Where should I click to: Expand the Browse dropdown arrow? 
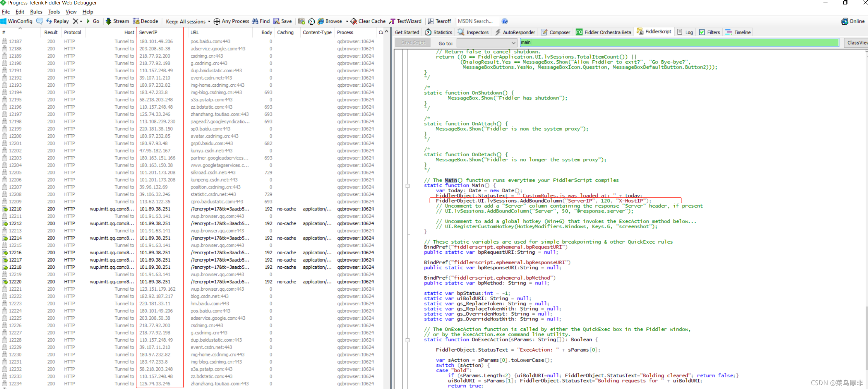pos(347,22)
